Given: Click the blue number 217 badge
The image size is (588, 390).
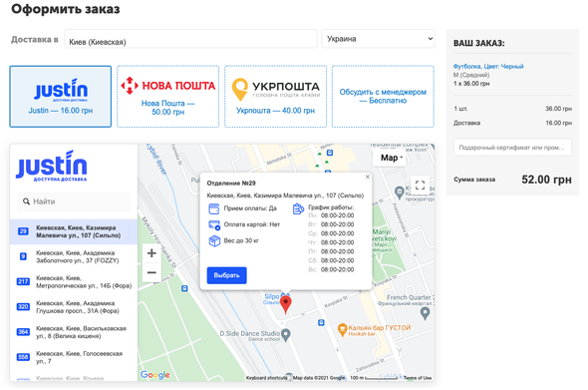Looking at the screenshot, I should [x=23, y=281].
